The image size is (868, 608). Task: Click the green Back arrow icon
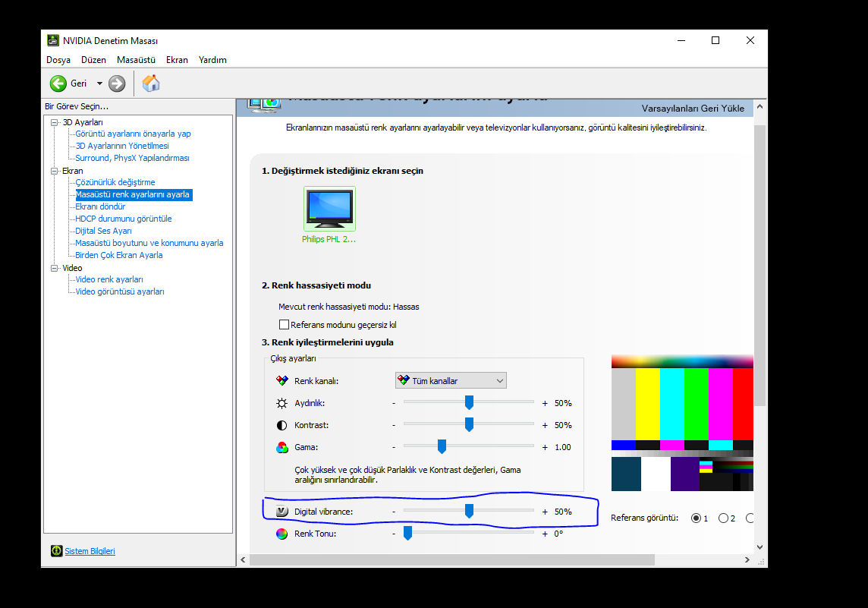tap(58, 83)
